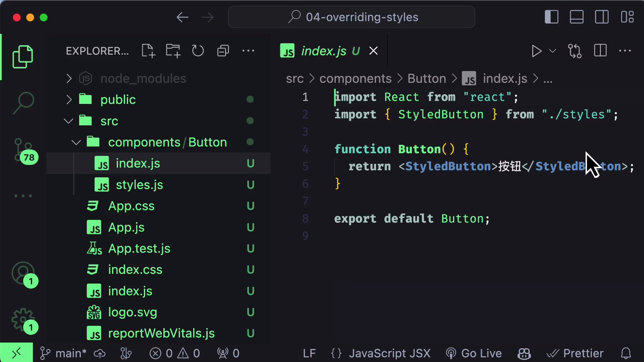
Task: Refresh the Explorer file tree
Action: coord(198,51)
